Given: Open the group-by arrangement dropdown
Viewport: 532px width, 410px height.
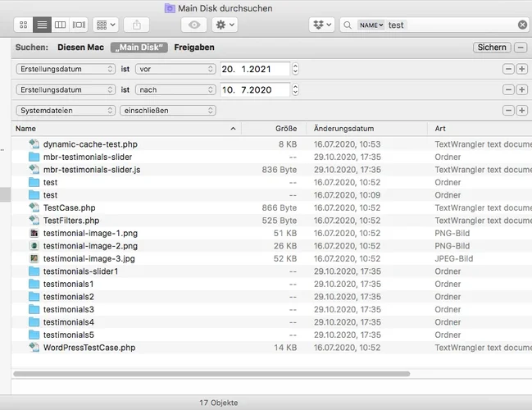Looking at the screenshot, I should click(x=105, y=25).
